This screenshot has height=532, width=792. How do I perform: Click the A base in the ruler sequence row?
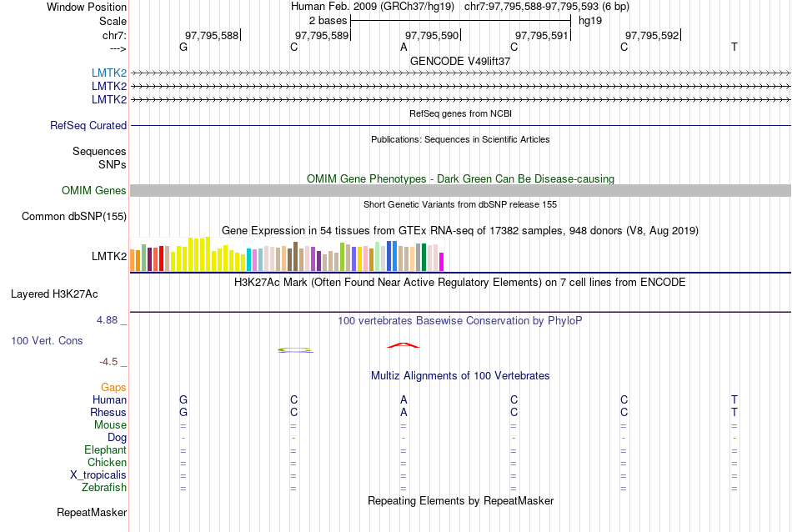coord(404,47)
